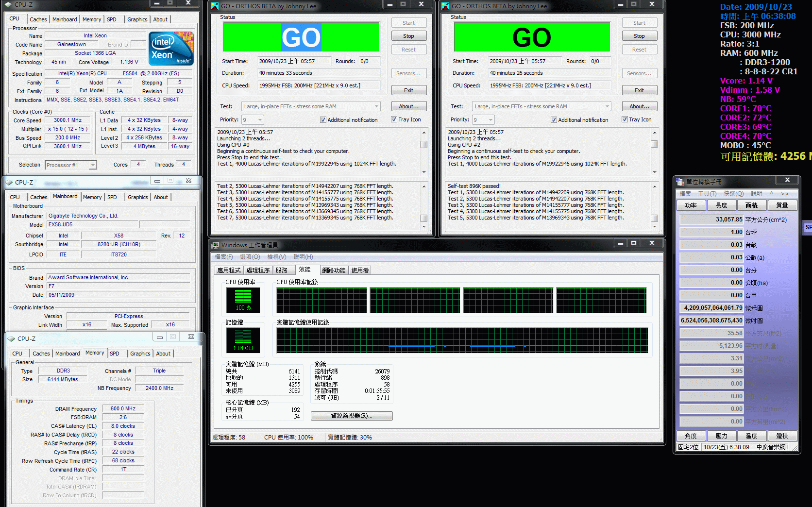Click the 台坪 value field showing 1.00
Screen dimensions: 812x507
712,232
